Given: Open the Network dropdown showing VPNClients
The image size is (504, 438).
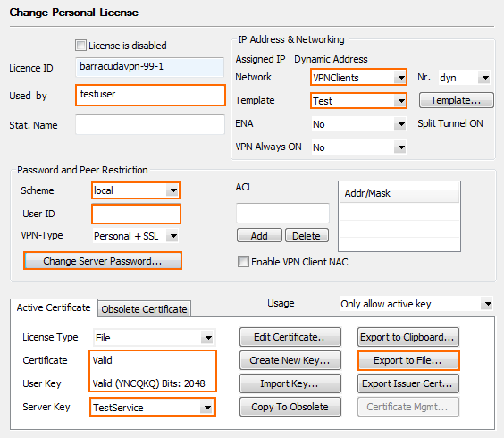Looking at the screenshot, I should 358,77.
